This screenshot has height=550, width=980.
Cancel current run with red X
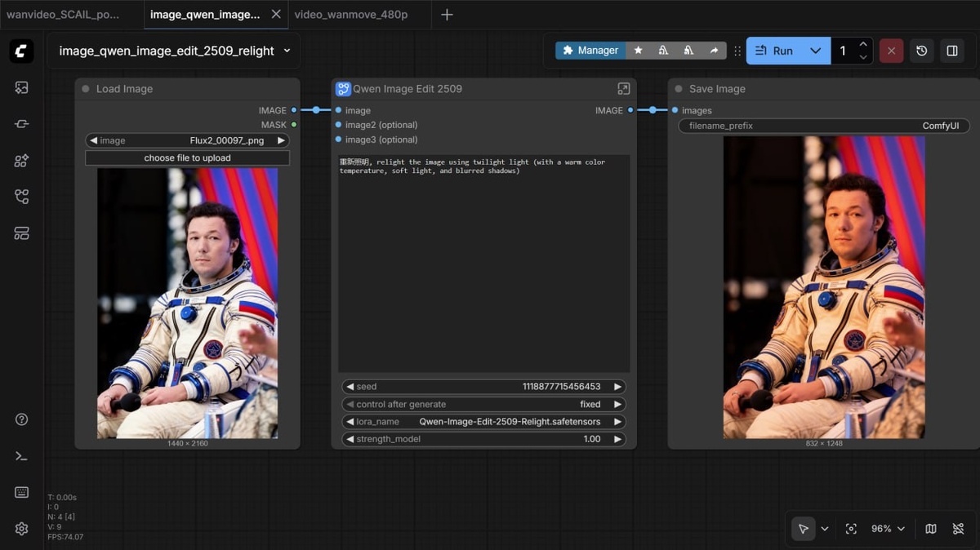click(x=891, y=51)
